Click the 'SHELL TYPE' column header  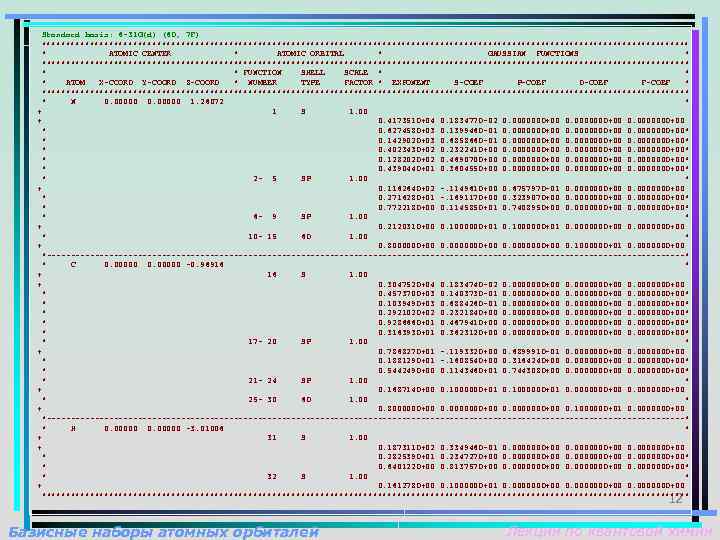click(x=312, y=78)
